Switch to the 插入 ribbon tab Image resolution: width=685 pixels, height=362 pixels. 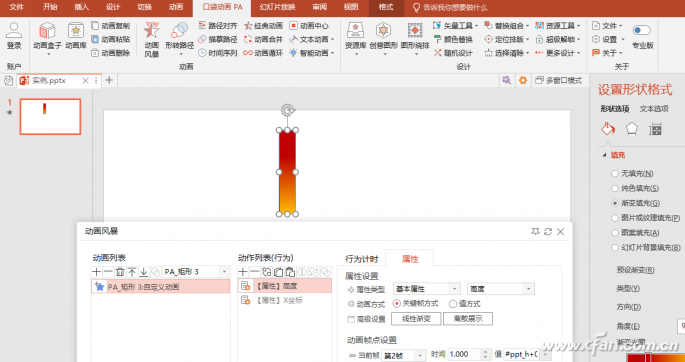[x=82, y=7]
